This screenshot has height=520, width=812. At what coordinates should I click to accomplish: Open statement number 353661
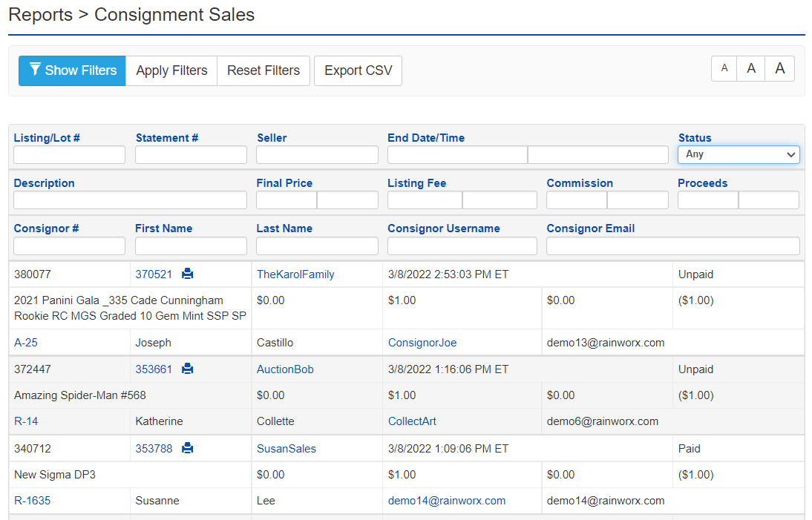(154, 369)
